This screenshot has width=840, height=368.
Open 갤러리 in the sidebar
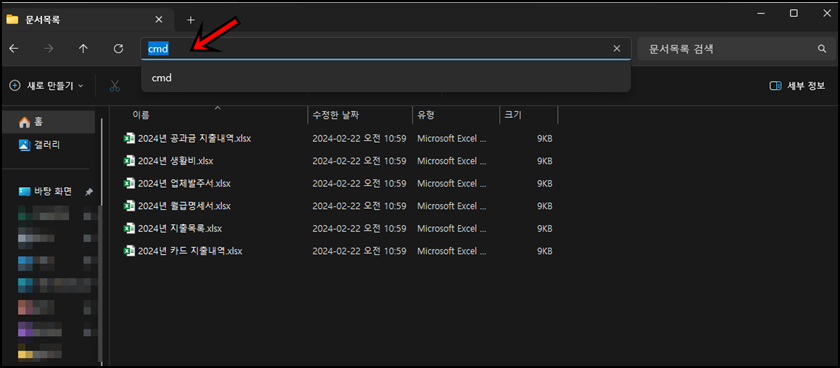coord(48,145)
